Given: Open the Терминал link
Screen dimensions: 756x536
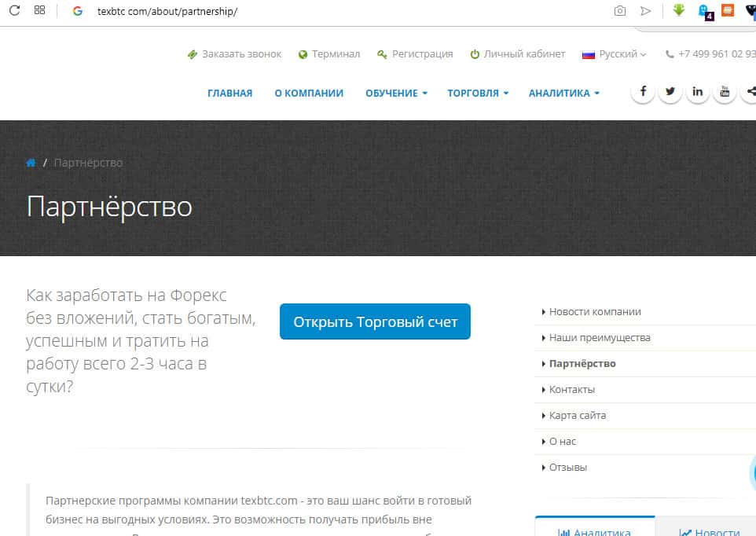Looking at the screenshot, I should coord(328,54).
